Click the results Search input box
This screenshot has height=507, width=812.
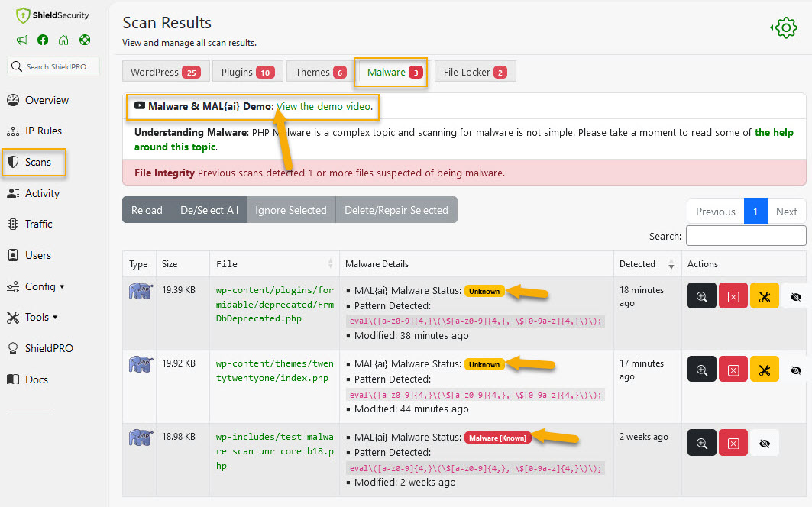(746, 236)
